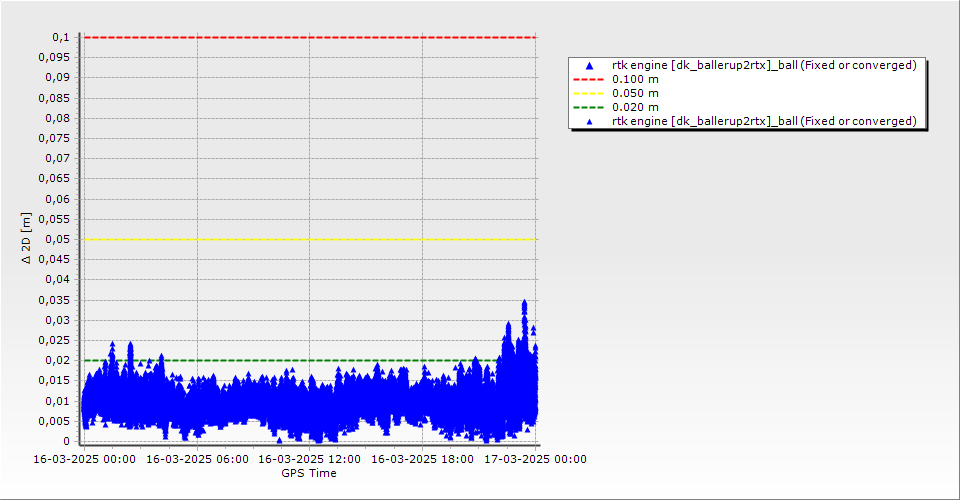Click y-axis tick label '0,01'
The image size is (960, 500).
click(58, 401)
